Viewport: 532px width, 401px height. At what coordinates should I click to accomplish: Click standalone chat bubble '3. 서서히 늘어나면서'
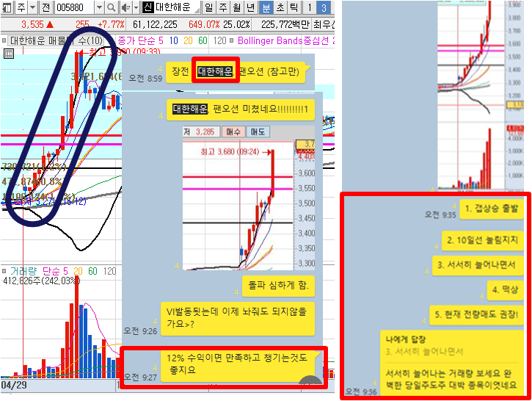[x=478, y=266]
